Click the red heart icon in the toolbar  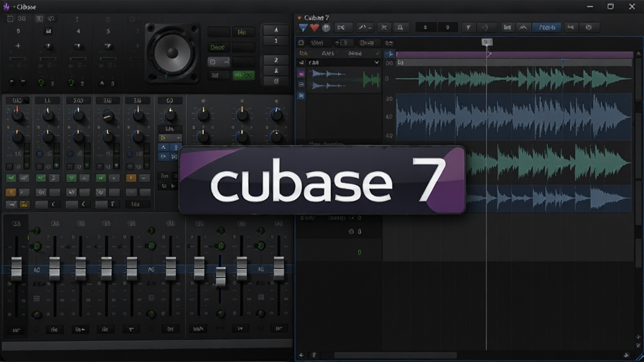(314, 28)
